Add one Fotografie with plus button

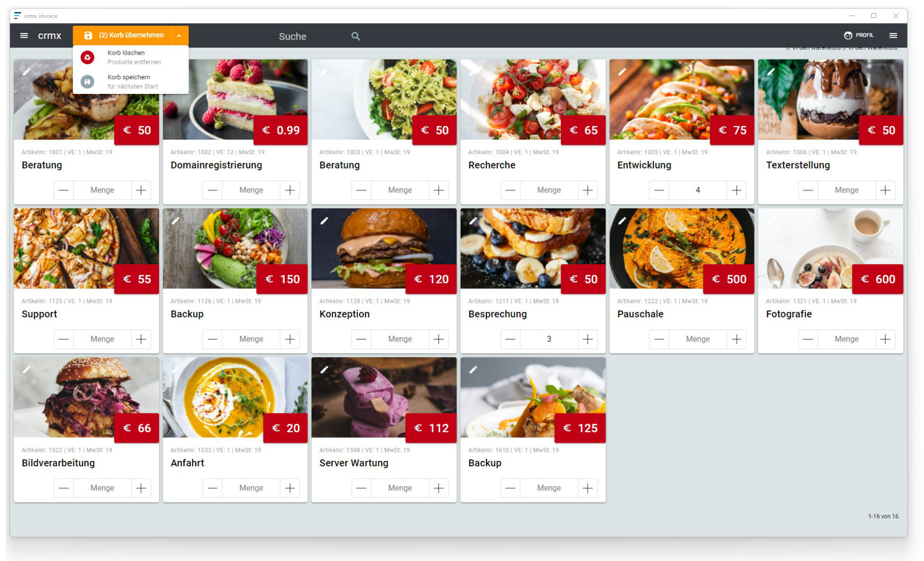(x=885, y=339)
